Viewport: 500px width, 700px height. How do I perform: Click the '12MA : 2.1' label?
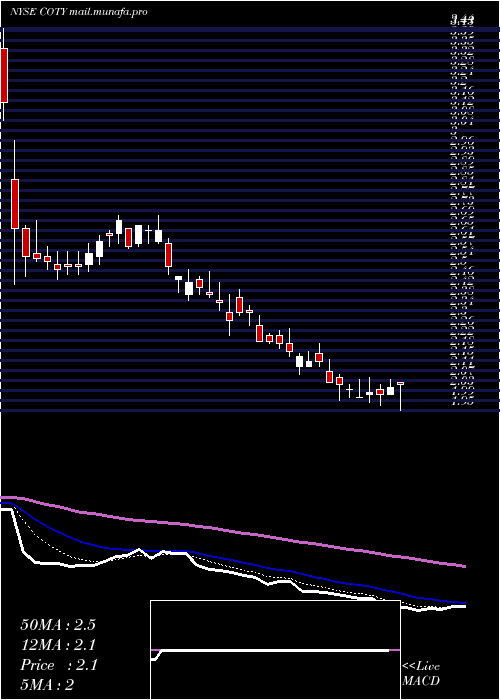(58, 645)
